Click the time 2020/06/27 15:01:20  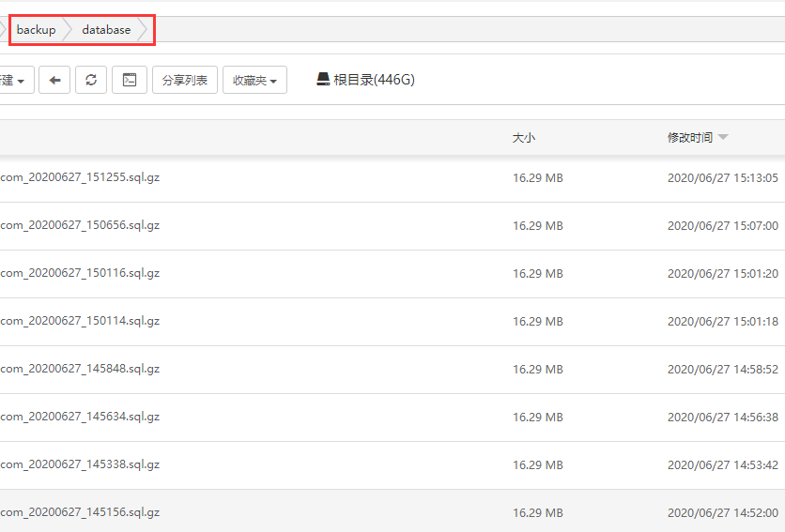pyautogui.click(x=723, y=273)
